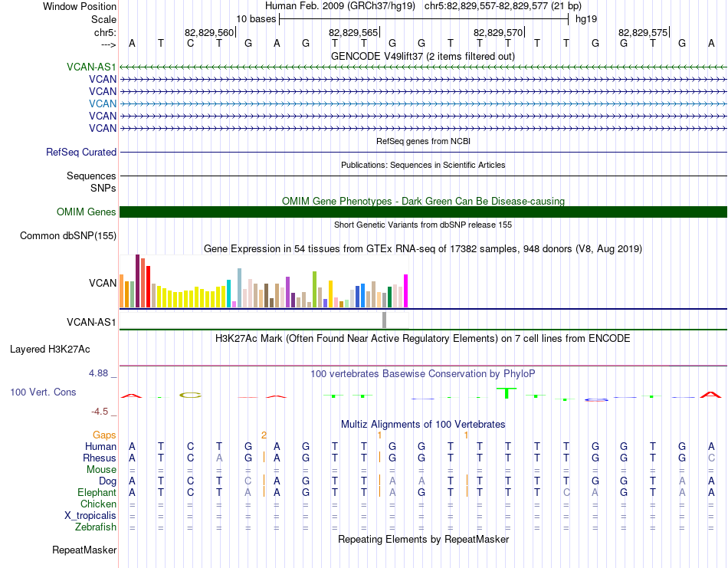Open the Layered H3K27Ac track label
This screenshot has width=728, height=568.
(50, 350)
